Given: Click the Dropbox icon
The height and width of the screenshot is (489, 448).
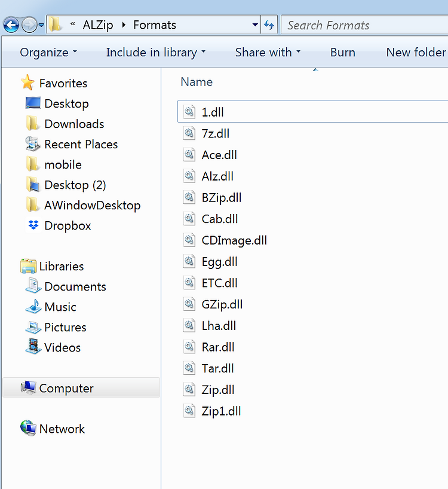Looking at the screenshot, I should 33,225.
